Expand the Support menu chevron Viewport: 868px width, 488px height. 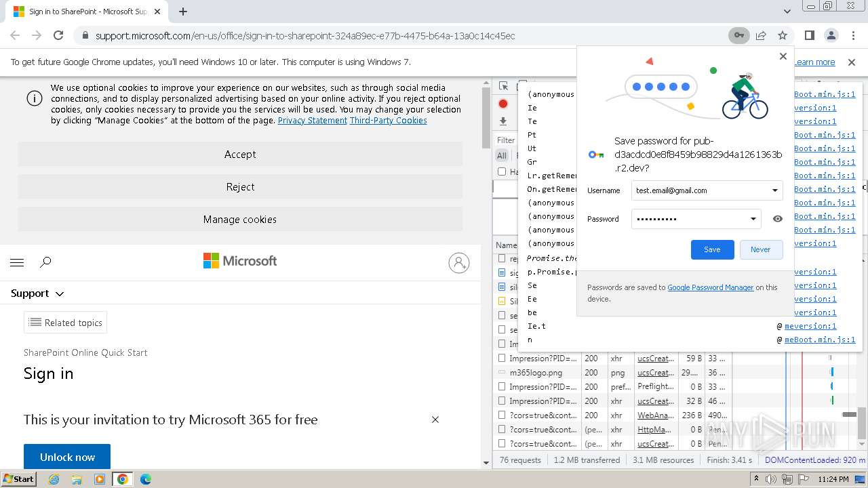60,293
